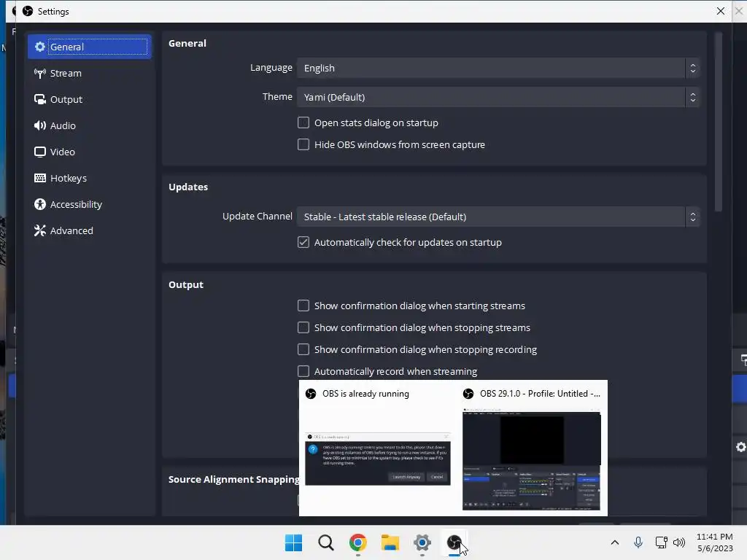Open Hotkeys settings tab
This screenshot has height=560, width=747.
pyautogui.click(x=90, y=178)
